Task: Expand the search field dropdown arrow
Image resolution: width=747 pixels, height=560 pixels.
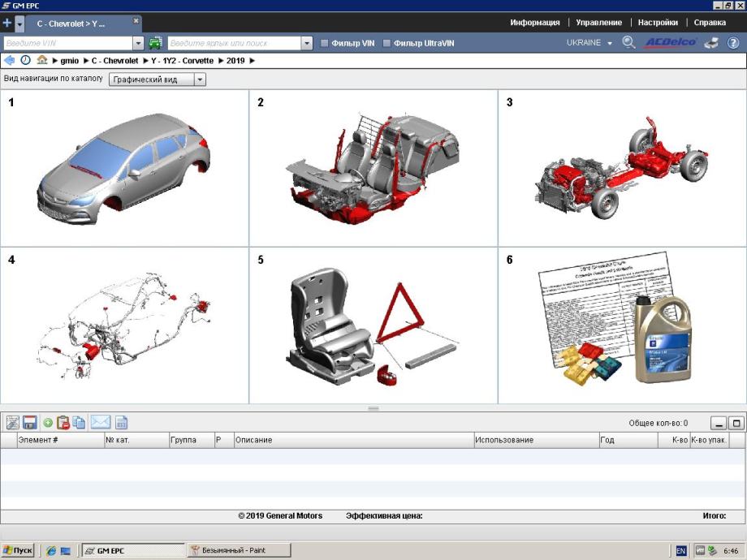Action: click(307, 43)
